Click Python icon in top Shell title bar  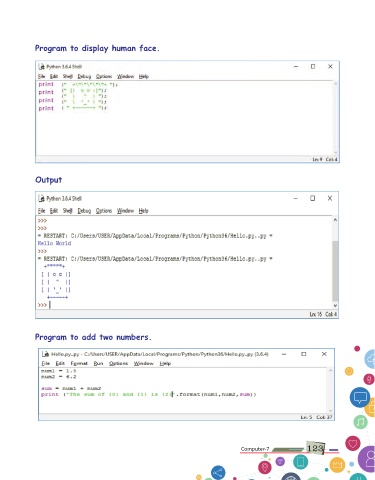click(x=42, y=67)
